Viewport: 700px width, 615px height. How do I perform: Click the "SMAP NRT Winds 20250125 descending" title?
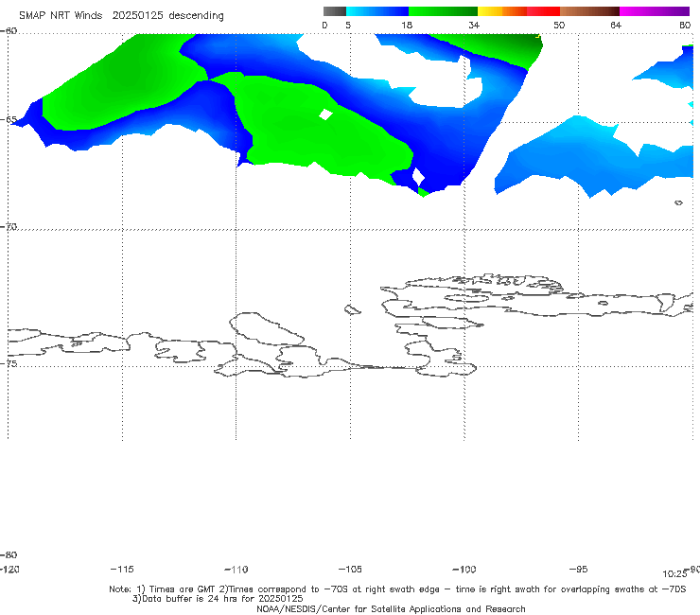pos(121,15)
